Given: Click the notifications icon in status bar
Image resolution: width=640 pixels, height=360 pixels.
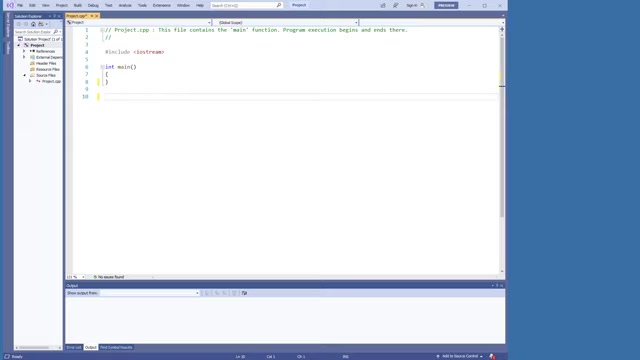Looking at the screenshot, I should (492, 356).
